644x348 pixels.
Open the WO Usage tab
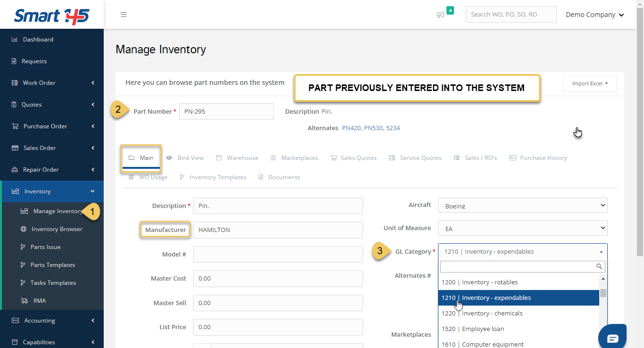pyautogui.click(x=148, y=177)
